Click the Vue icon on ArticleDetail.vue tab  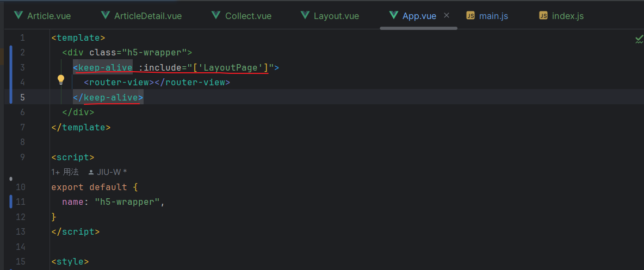(106, 16)
